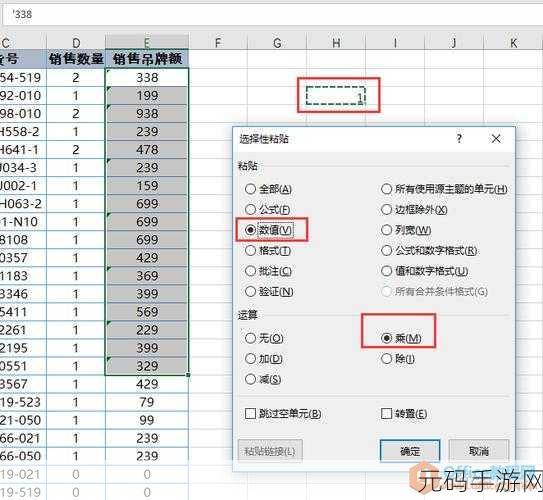Click the cell reading 8108
Image resolution: width=543 pixels, height=500 pixels.
click(23, 240)
